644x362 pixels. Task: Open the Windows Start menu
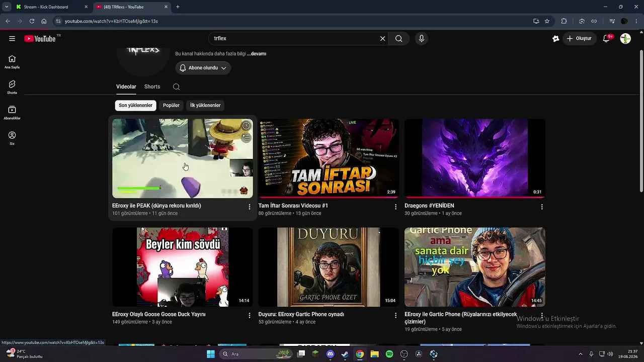point(211,354)
